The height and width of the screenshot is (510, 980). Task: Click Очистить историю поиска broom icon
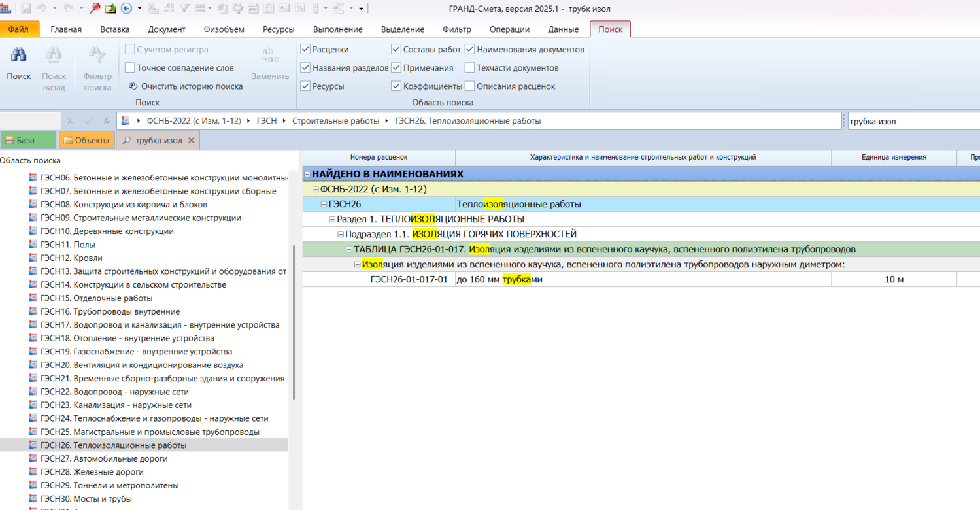[133, 86]
